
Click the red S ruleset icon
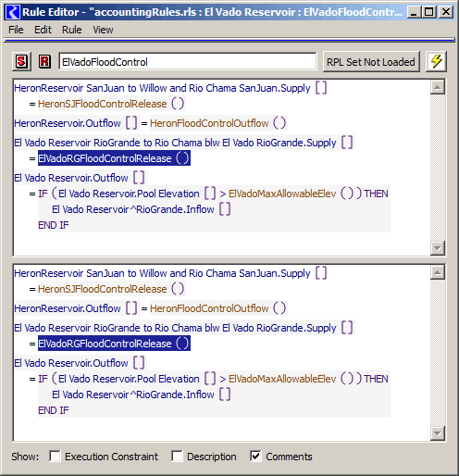[x=21, y=62]
